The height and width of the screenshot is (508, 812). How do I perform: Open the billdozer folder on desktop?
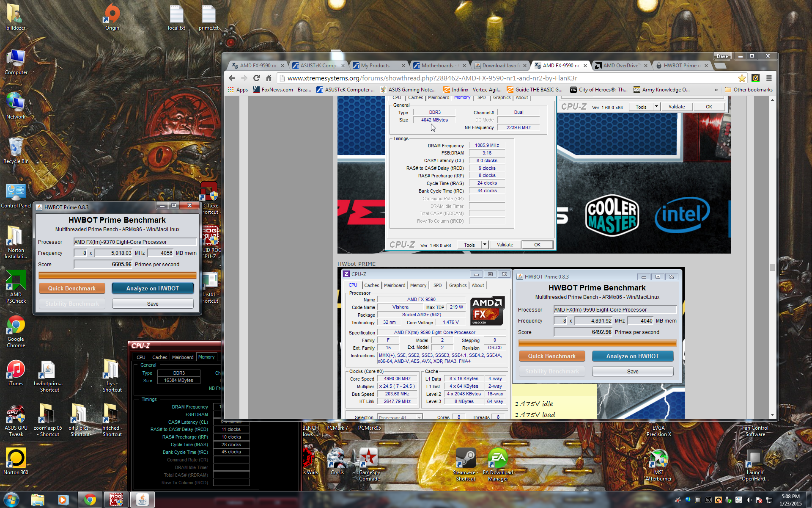(x=16, y=17)
